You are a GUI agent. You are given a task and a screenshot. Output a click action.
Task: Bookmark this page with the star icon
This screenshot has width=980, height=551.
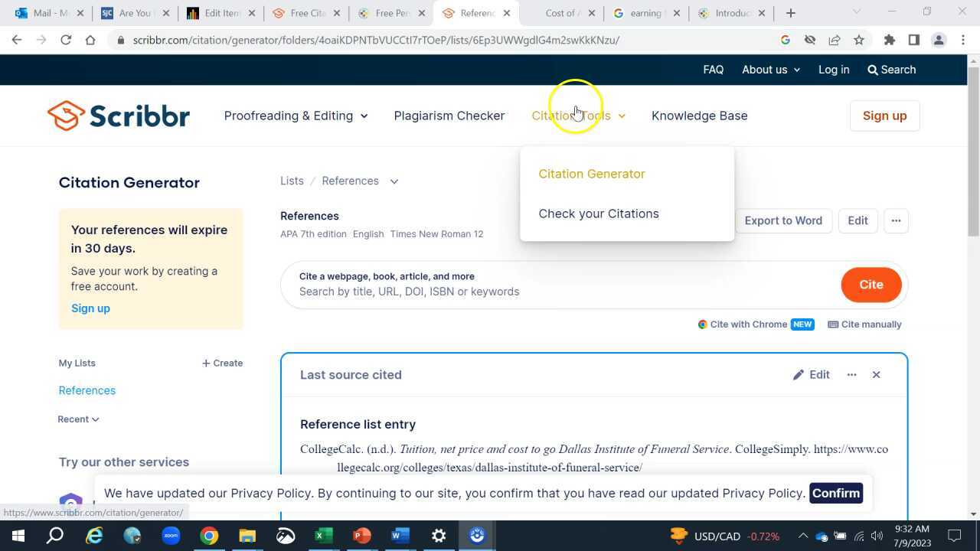tap(860, 40)
